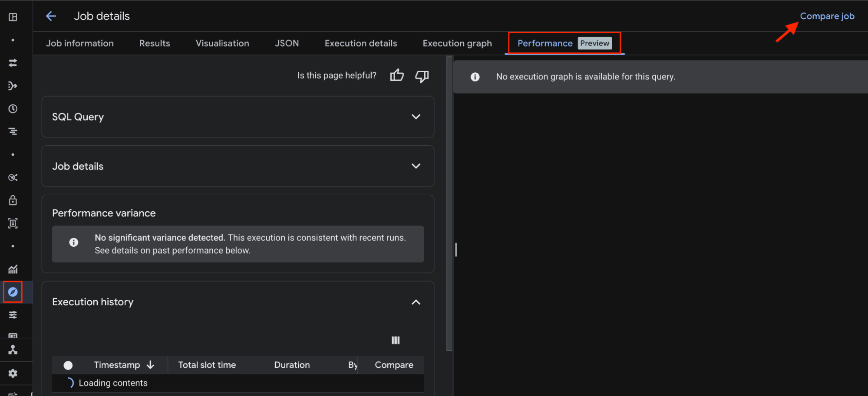Viewport: 868px width, 396px height.
Task: Click the padlock icon in sidebar
Action: [13, 200]
